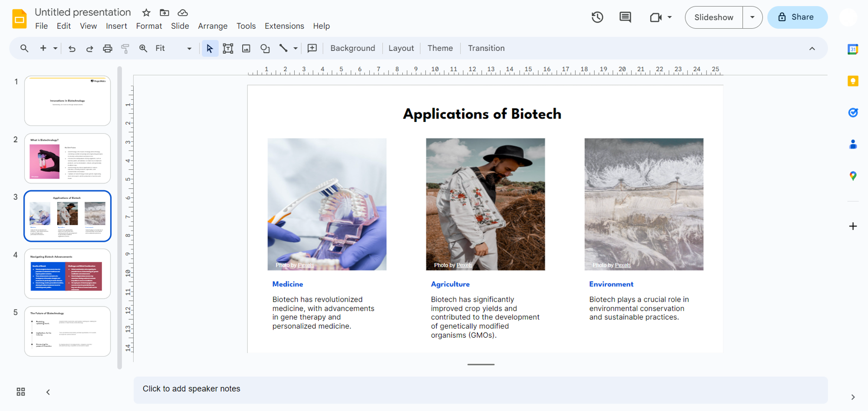Open Google Calendar in side panel
This screenshot has width=868, height=411.
click(853, 49)
